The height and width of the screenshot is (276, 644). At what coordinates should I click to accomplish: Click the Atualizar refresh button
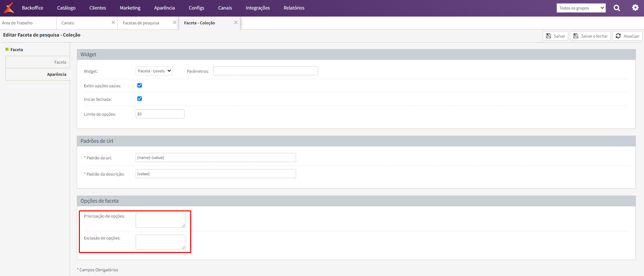(x=627, y=36)
